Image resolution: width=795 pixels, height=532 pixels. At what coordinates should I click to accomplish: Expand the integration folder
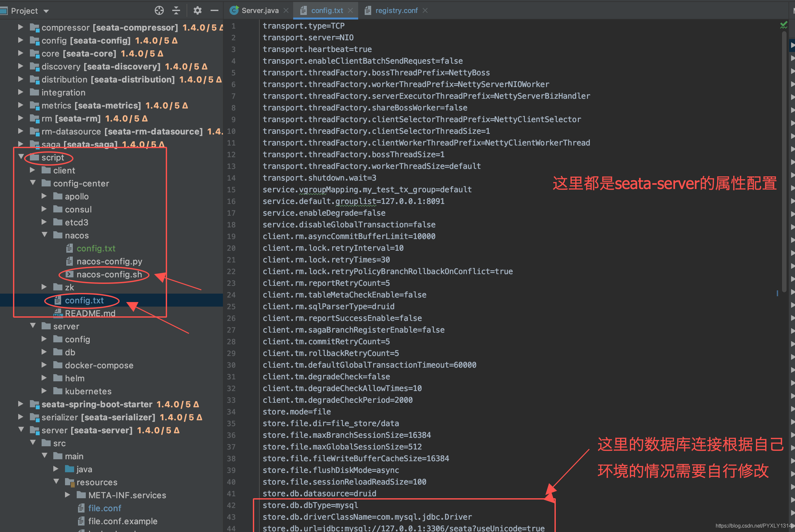click(x=20, y=92)
